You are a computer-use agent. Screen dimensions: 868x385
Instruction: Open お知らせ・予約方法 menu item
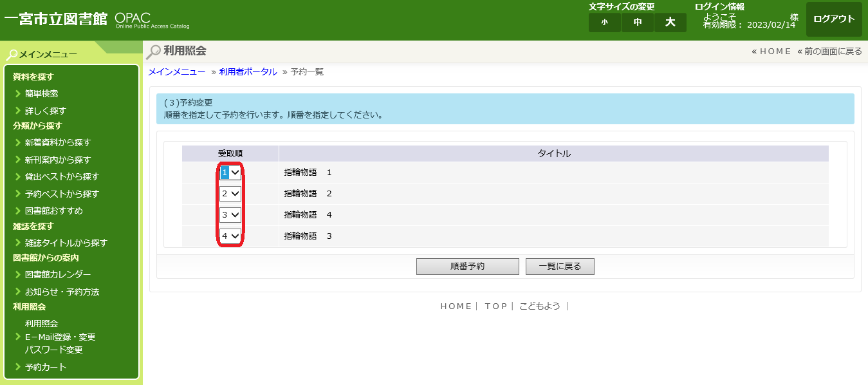(62, 292)
